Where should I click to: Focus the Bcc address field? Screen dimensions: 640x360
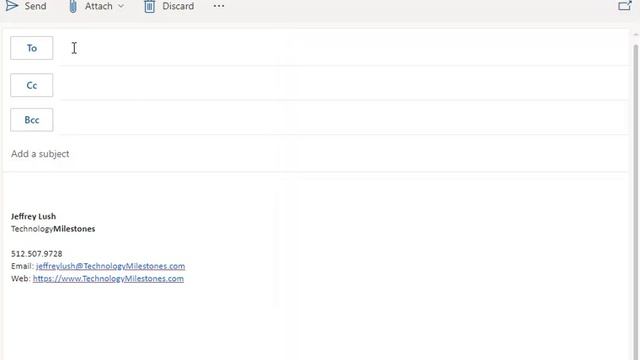[343, 120]
